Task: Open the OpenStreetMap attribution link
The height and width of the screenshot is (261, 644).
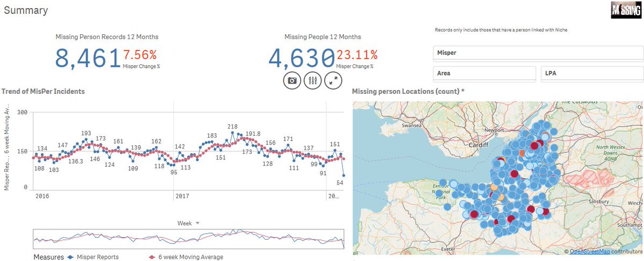Action: [590, 251]
